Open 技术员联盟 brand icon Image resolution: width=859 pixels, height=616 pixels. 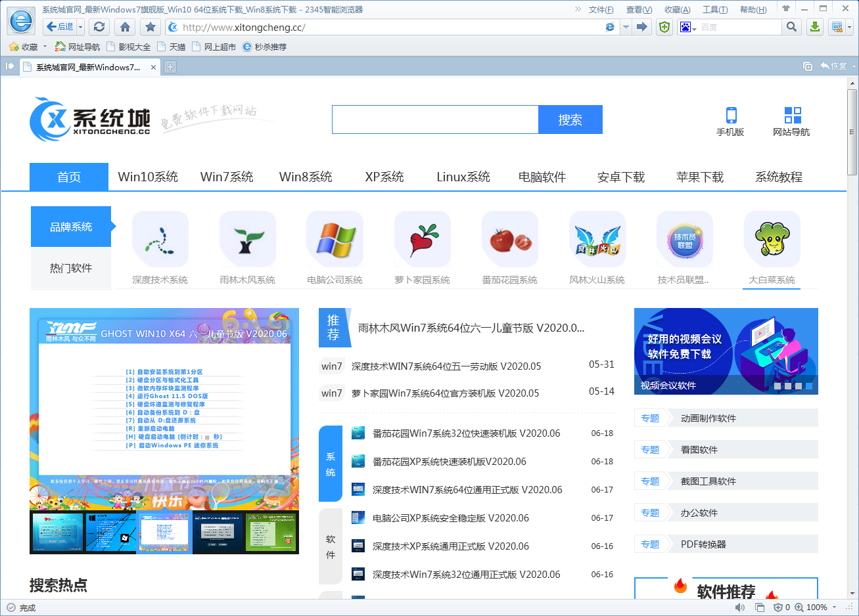coord(685,239)
